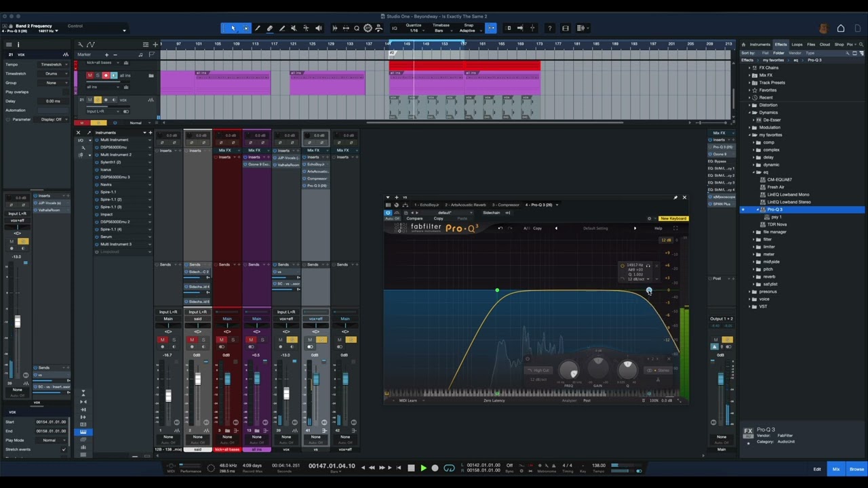
Task: Toggle Stereo placement on selected band
Action: 658,370
